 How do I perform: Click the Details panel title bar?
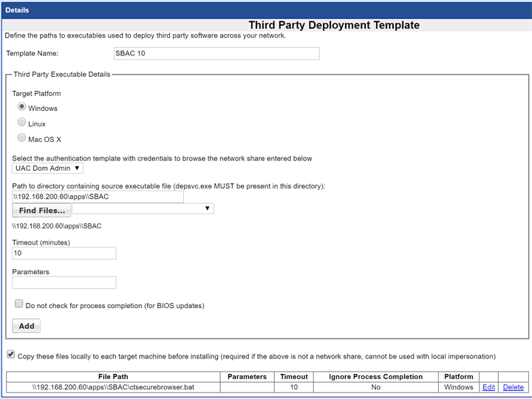point(266,11)
